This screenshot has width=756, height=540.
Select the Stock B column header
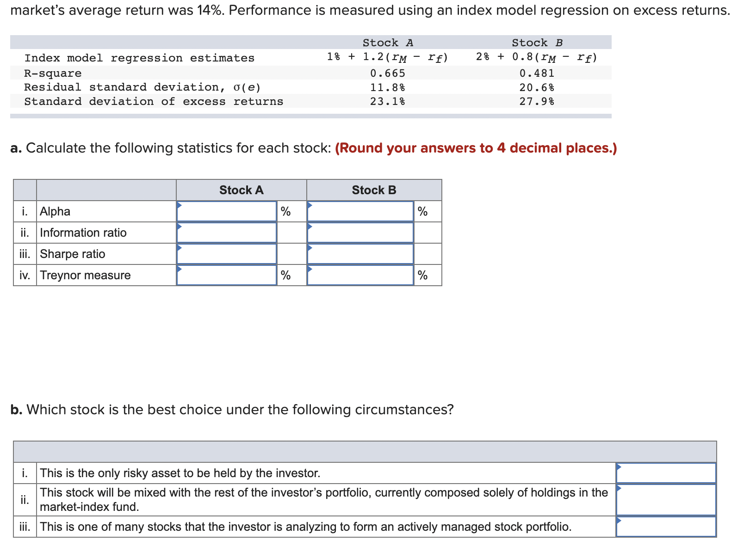(x=374, y=190)
